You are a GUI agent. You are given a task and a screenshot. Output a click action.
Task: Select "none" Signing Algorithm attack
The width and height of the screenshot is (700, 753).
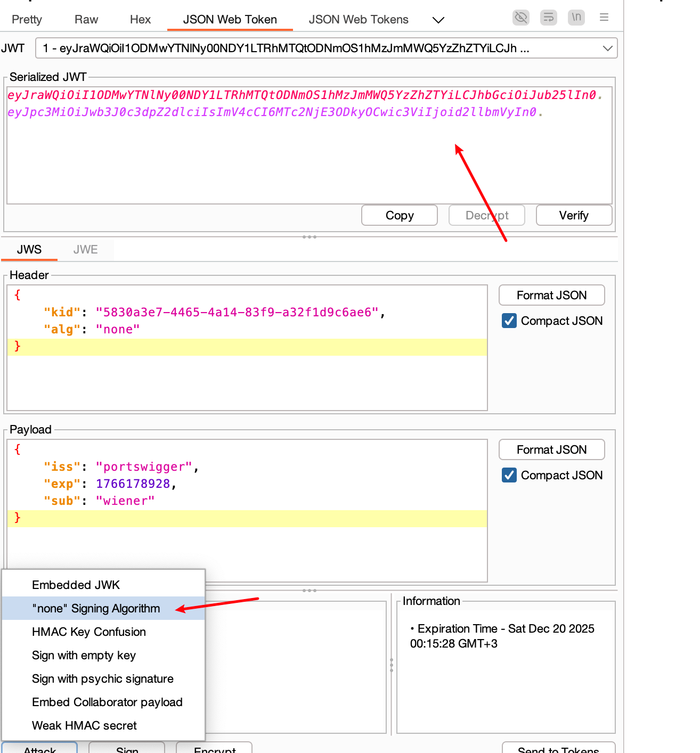click(x=96, y=608)
